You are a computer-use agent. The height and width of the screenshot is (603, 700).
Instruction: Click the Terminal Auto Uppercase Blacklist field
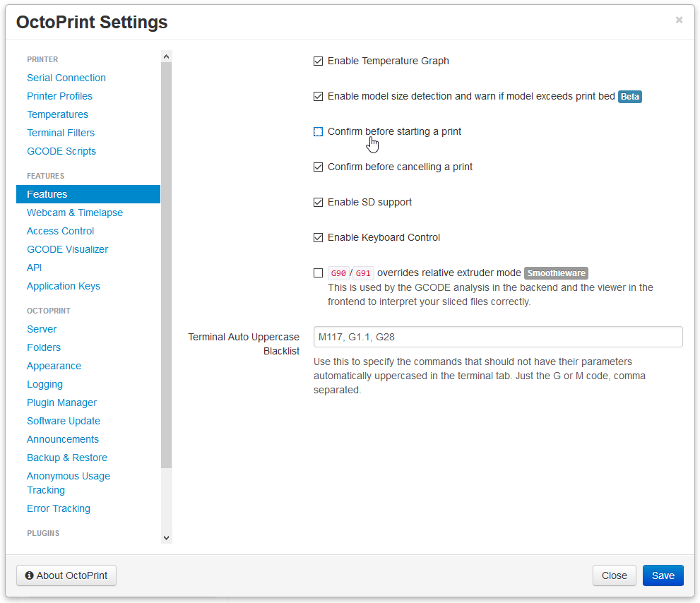tap(497, 337)
